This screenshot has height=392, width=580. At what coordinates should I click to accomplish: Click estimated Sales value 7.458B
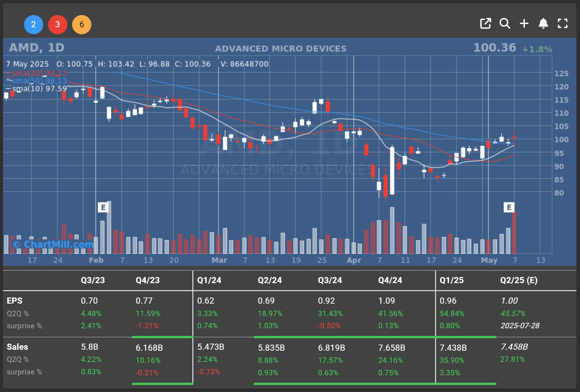click(x=514, y=347)
